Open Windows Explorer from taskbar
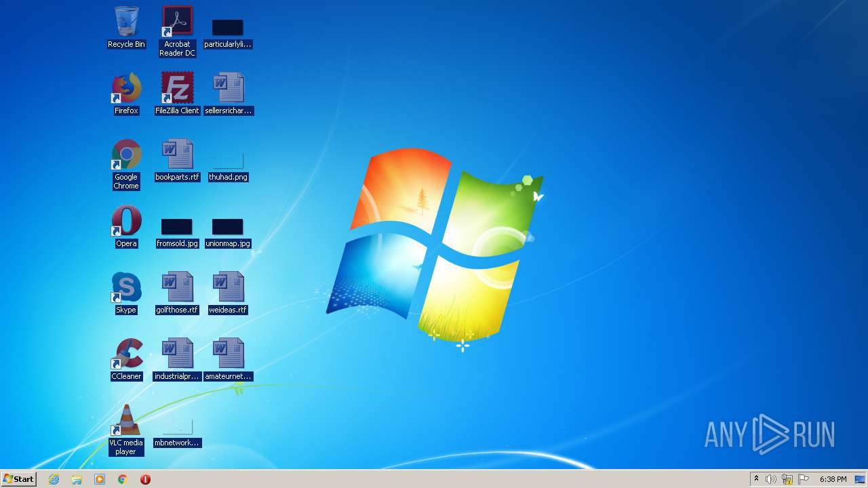The height and width of the screenshot is (488, 868). pyautogui.click(x=77, y=479)
